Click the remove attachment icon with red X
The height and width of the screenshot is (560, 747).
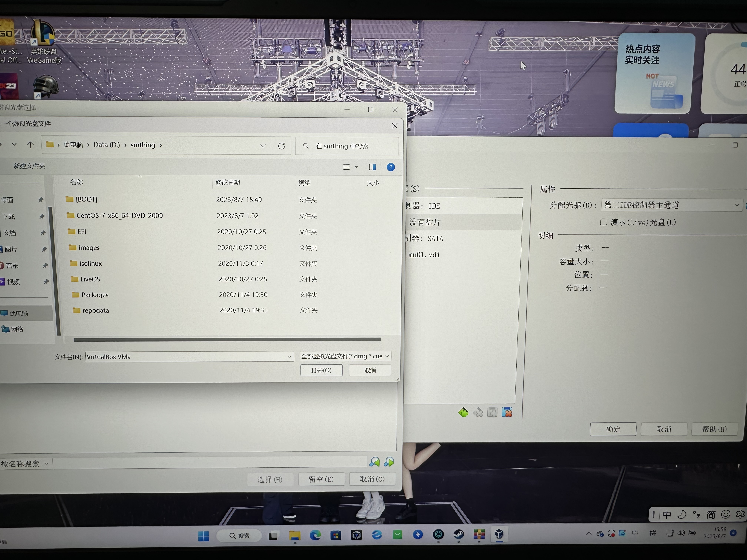(x=507, y=412)
